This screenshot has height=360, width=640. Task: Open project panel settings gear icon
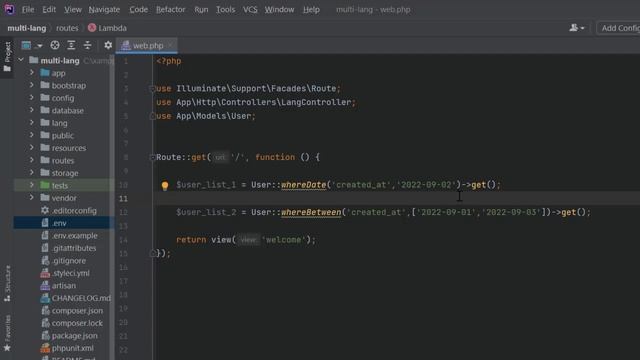click(x=108, y=45)
